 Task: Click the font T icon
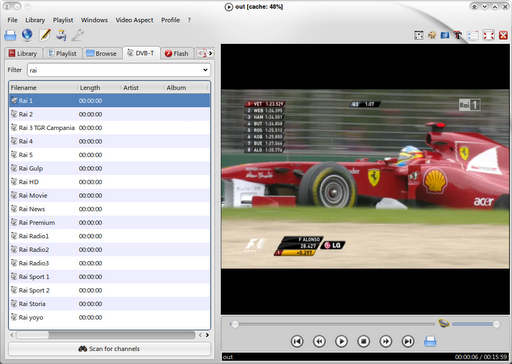tap(458, 35)
